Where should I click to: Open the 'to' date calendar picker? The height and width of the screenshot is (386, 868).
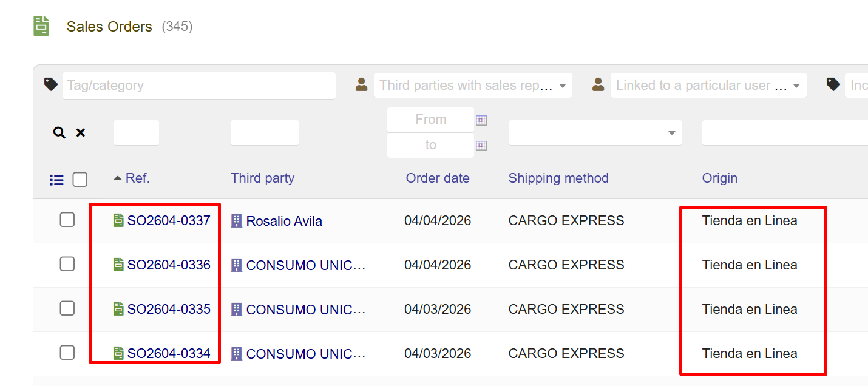click(x=481, y=146)
